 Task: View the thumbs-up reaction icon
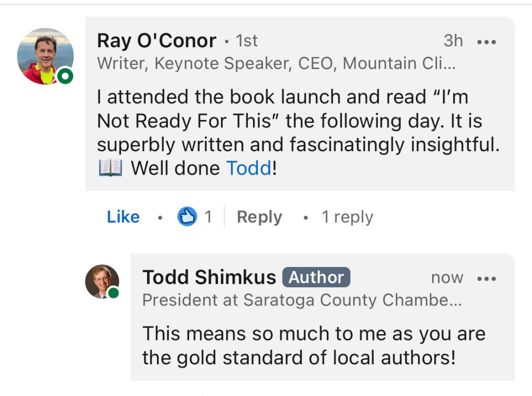tap(187, 216)
